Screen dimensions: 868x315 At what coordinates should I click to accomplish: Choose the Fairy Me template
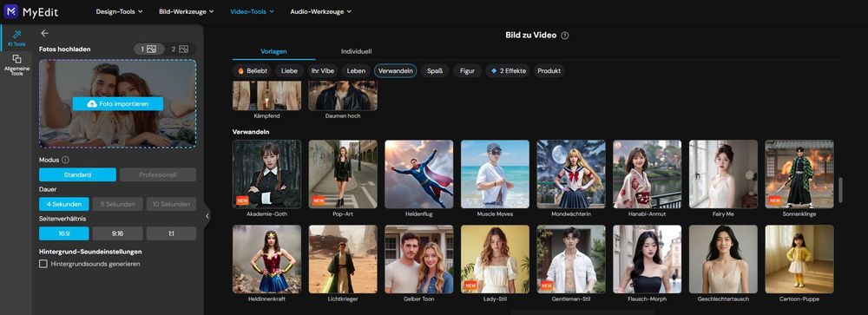tap(724, 174)
